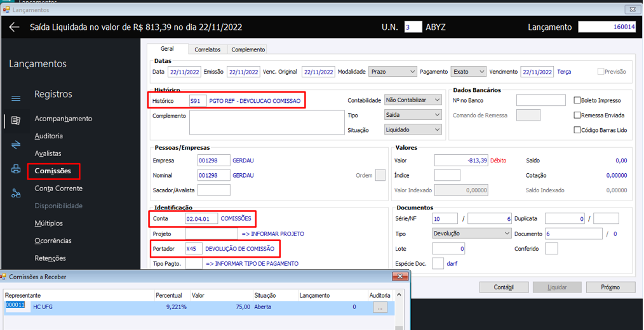644x330 pixels.
Task: Click the Data field 22/11/2022
Action: [184, 72]
